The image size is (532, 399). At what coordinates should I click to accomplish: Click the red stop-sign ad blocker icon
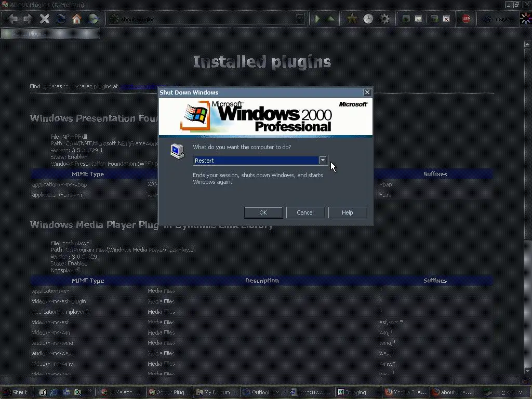pos(466,19)
